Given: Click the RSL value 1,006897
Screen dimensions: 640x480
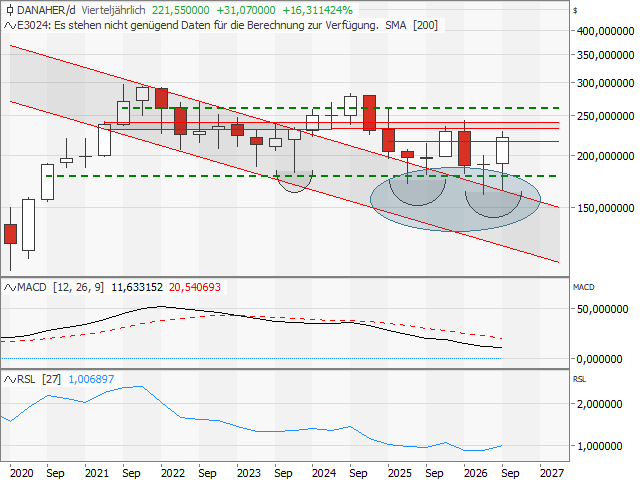Looking at the screenshot, I should (91, 379).
